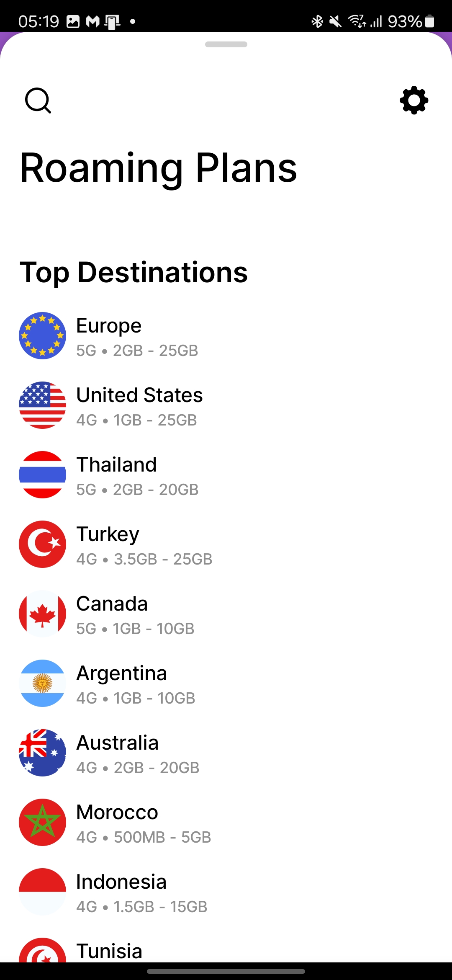
Task: Open settings via the gear icon
Action: [x=414, y=101]
